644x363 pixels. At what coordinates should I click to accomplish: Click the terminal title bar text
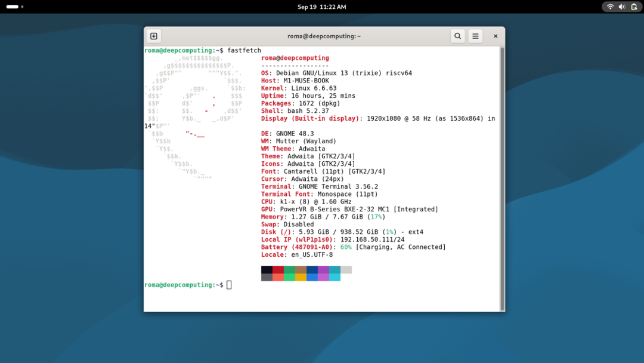coord(324,36)
